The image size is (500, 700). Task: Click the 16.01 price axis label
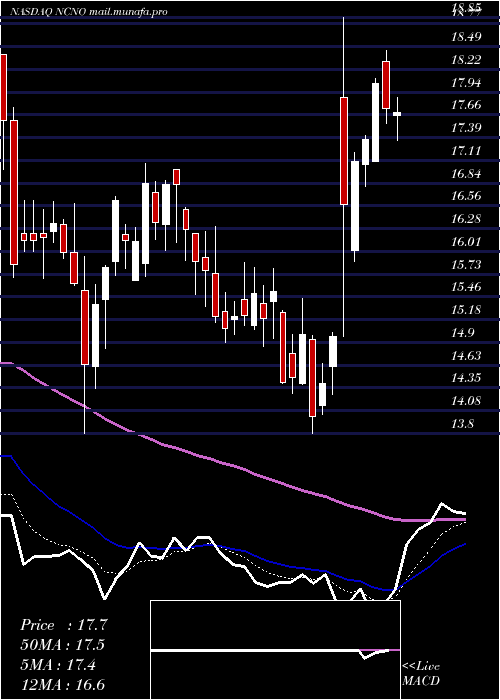click(x=466, y=242)
